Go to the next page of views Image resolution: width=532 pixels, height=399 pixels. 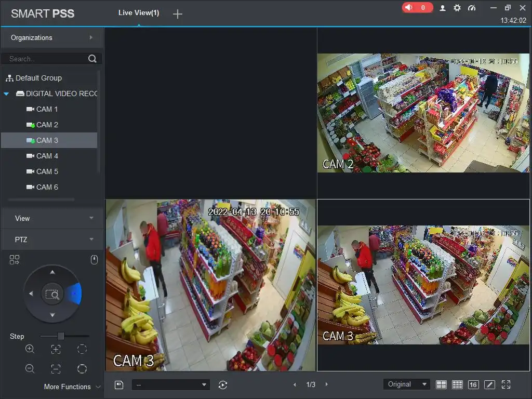327,384
